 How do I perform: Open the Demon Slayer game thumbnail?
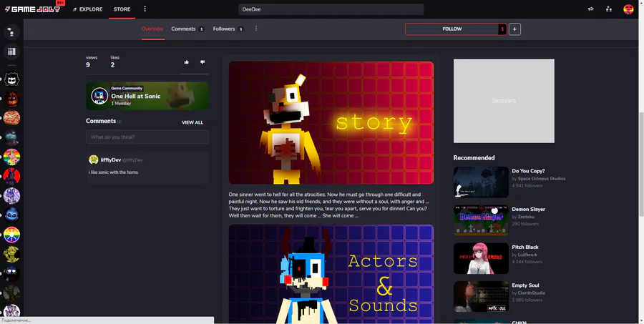pyautogui.click(x=481, y=220)
